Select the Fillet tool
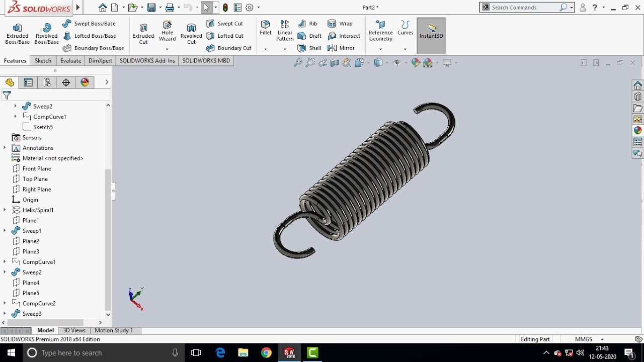Screen dimensions: 644x362 [x=266, y=28]
